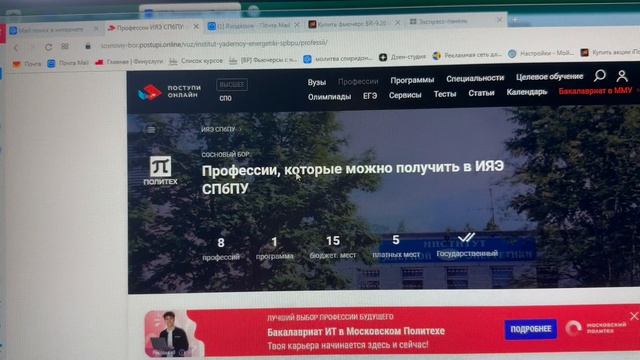Open the speed dial grid icon
Viewport: 640px width, 360px height.
(x=65, y=47)
